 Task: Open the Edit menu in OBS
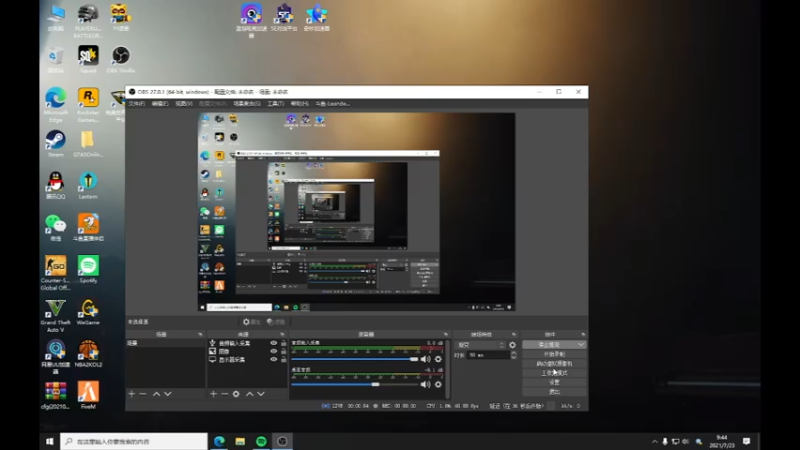(160, 104)
